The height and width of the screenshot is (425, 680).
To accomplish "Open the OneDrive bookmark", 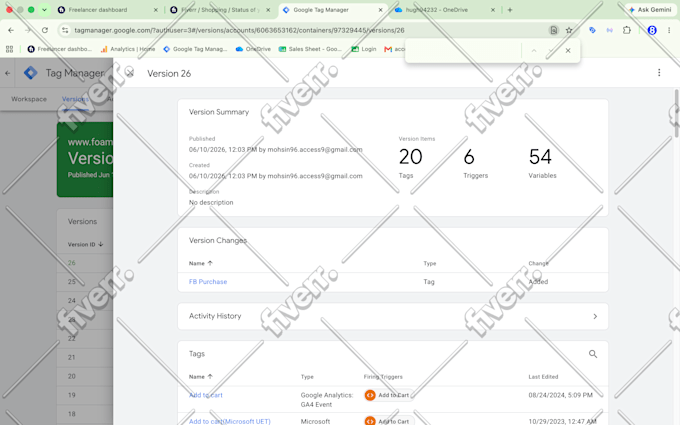I will click(253, 49).
